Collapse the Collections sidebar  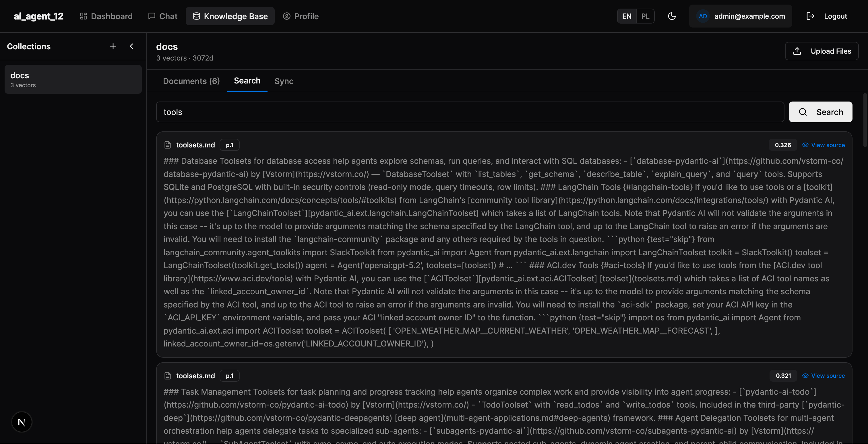coord(132,46)
